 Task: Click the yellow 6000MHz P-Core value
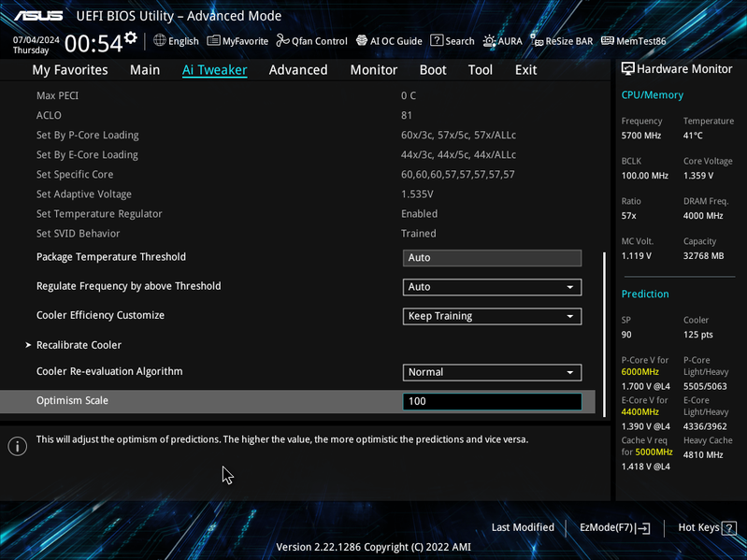tap(639, 372)
